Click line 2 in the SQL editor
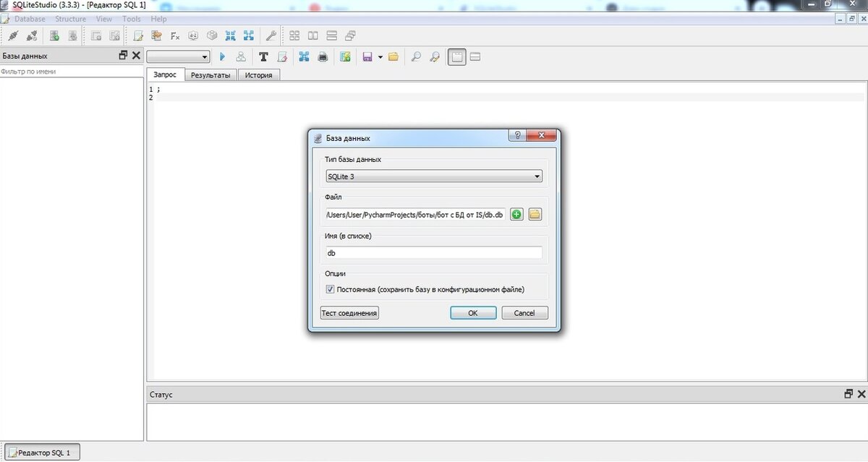 click(510, 98)
